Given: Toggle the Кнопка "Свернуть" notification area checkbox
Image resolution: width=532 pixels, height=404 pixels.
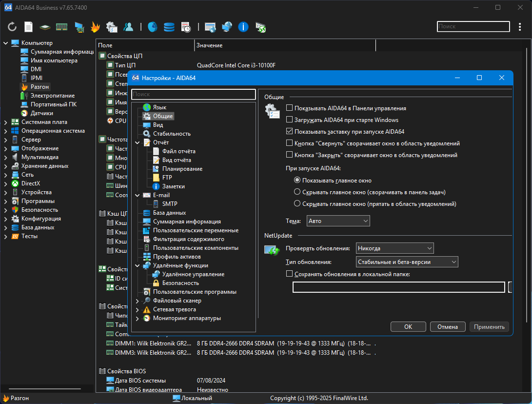Looking at the screenshot, I should (x=290, y=143).
